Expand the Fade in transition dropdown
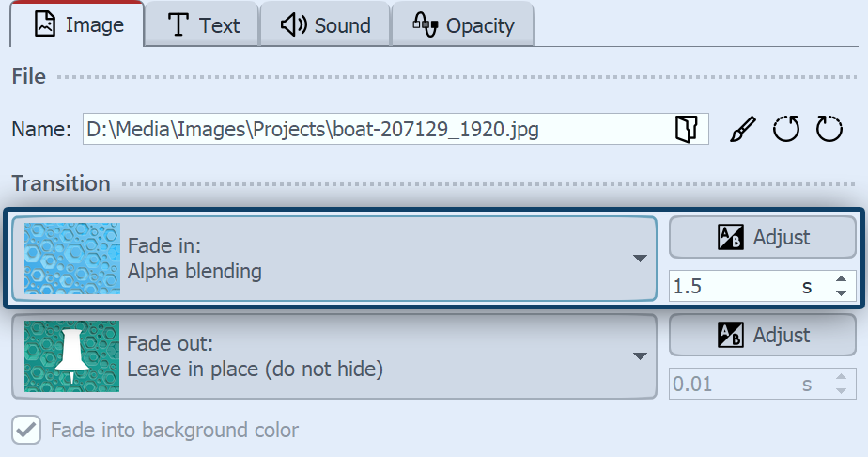This screenshot has width=868, height=457. tap(640, 259)
